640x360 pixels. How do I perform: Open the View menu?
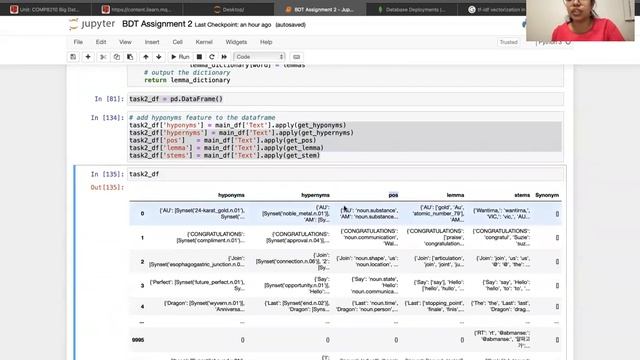[125, 42]
